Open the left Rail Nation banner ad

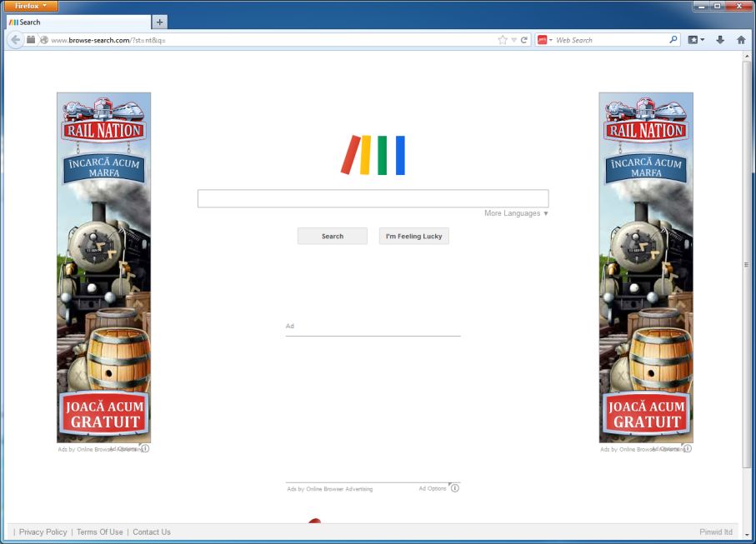coord(103,267)
